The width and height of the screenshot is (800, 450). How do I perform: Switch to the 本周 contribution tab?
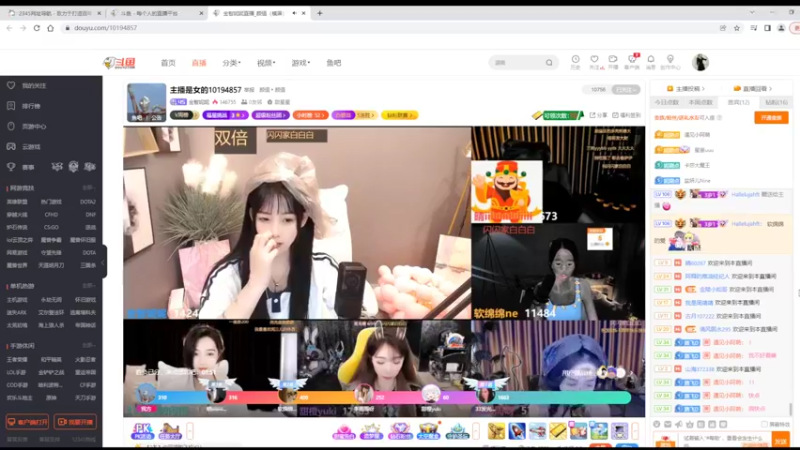(x=701, y=103)
